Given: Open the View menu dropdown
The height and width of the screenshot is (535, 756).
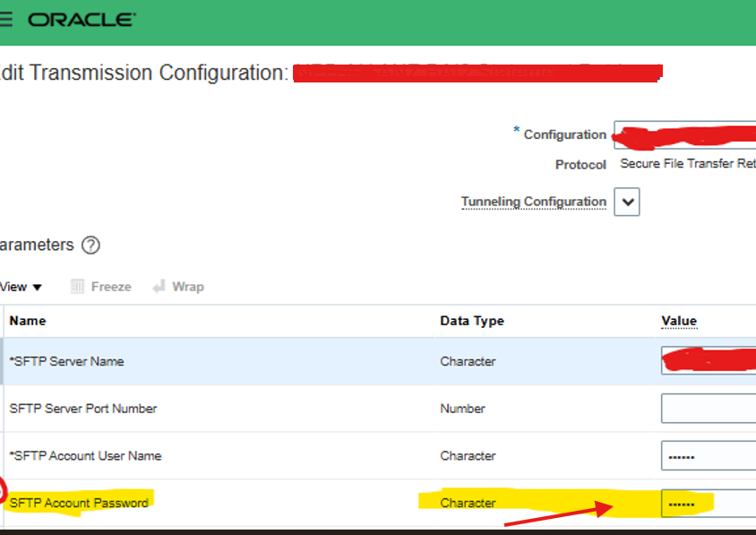Looking at the screenshot, I should (x=18, y=286).
